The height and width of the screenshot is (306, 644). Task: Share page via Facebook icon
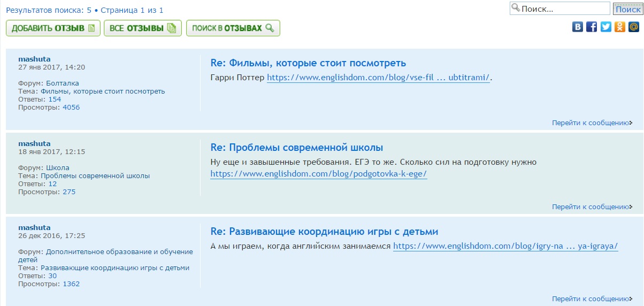point(592,27)
